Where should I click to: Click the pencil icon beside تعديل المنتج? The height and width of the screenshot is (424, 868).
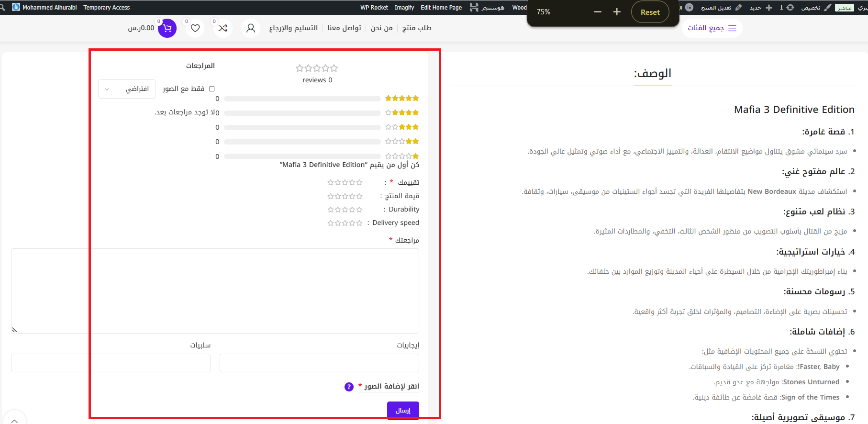pyautogui.click(x=738, y=7)
